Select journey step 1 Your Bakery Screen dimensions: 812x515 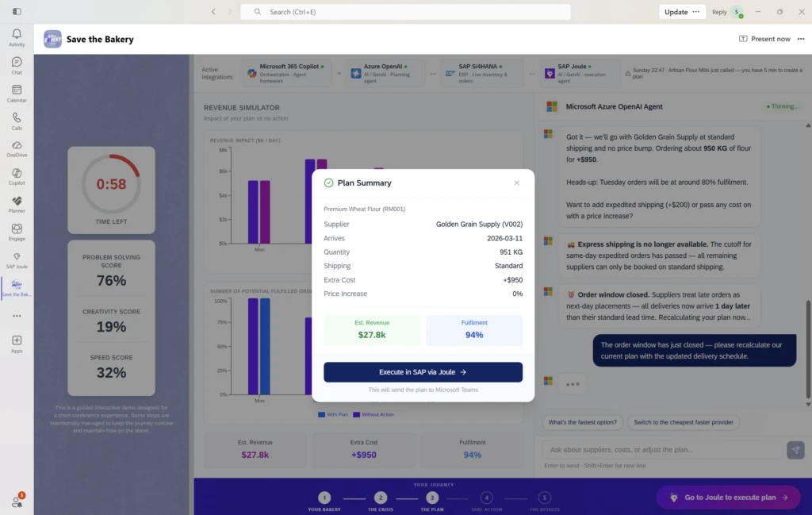click(324, 498)
